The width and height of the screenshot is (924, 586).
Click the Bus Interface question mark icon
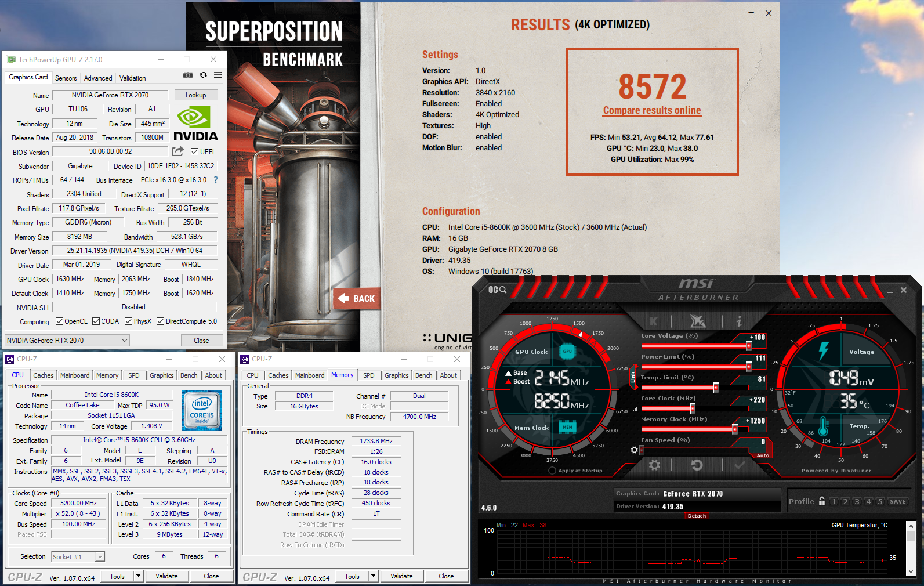tap(216, 180)
